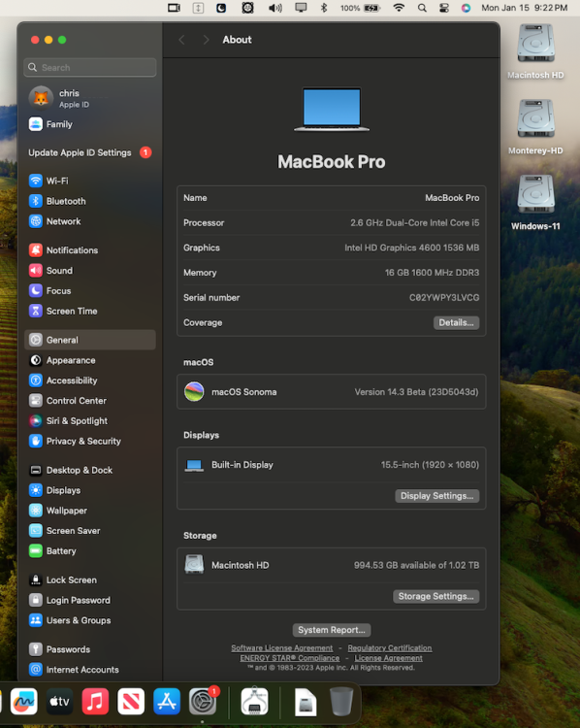Viewport: 580px width, 728px height.
Task: Go back with the back arrow
Action: pos(182,40)
